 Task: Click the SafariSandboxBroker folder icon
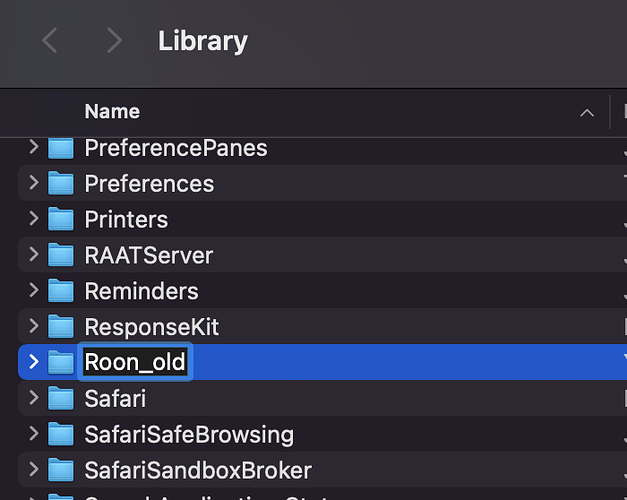click(62, 470)
